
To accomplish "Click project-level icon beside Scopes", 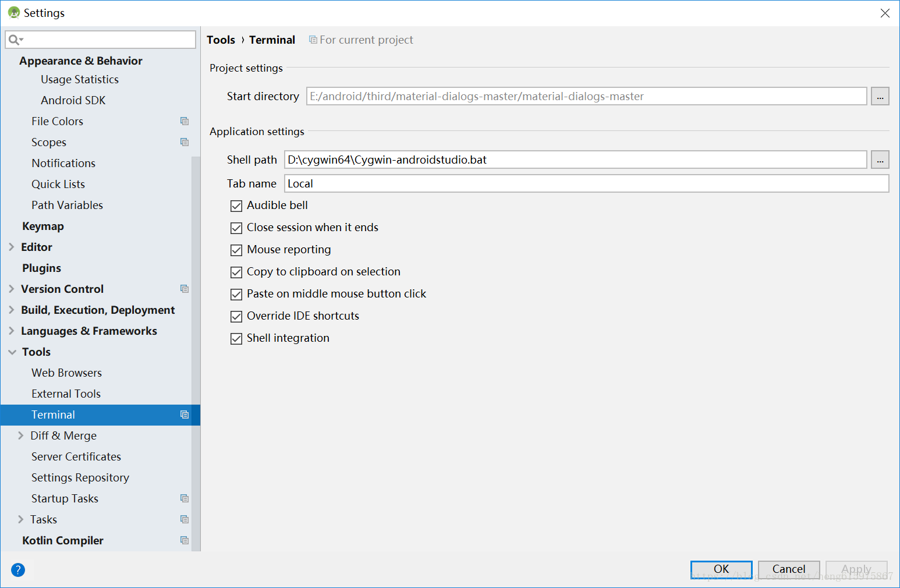I will click(x=185, y=142).
